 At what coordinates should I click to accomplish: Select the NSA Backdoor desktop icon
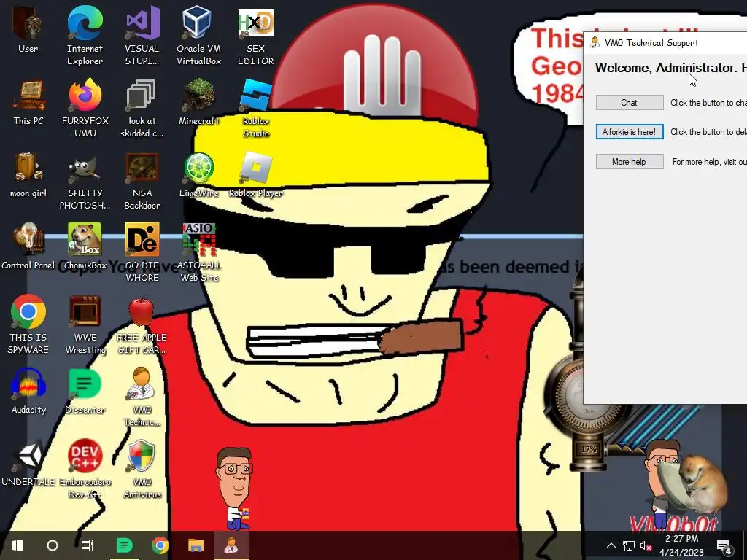142,181
